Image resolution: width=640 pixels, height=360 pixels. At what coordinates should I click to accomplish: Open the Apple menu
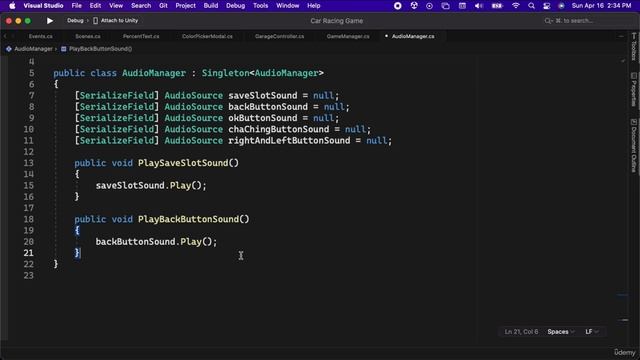coord(12,6)
